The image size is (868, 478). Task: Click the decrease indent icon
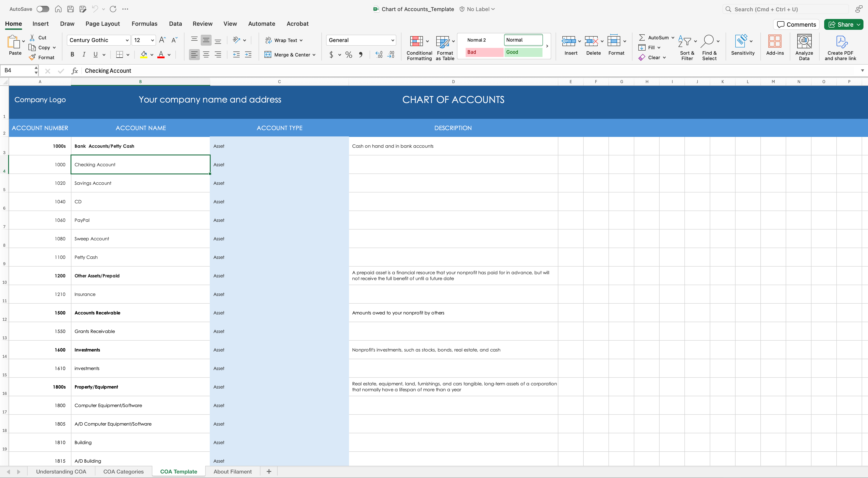coord(236,55)
